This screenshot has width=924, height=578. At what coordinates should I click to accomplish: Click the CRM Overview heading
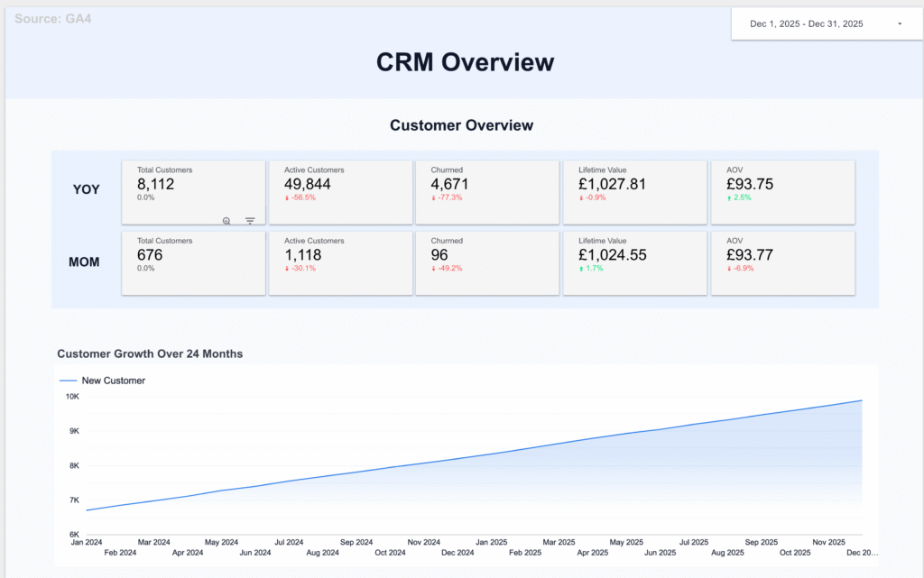coord(465,62)
